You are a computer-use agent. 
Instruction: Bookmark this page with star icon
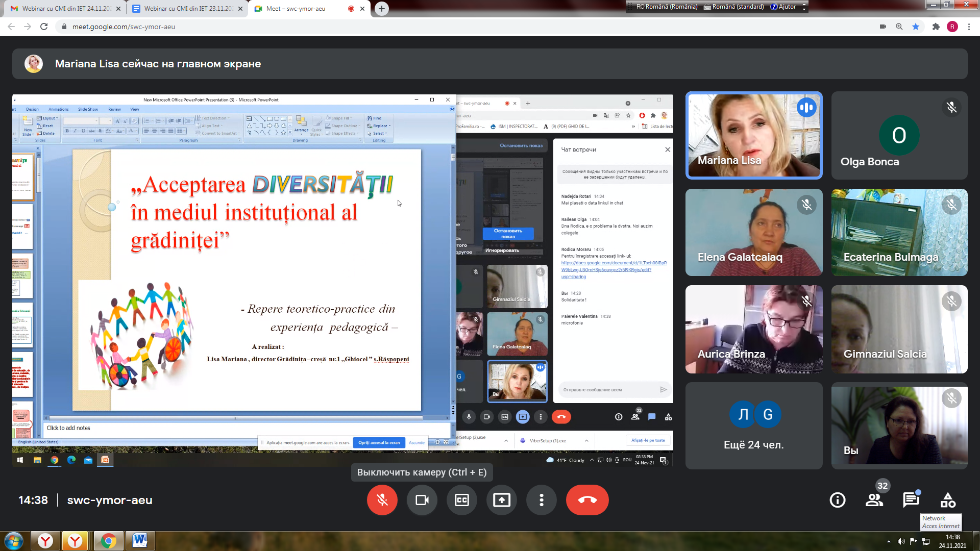click(916, 27)
